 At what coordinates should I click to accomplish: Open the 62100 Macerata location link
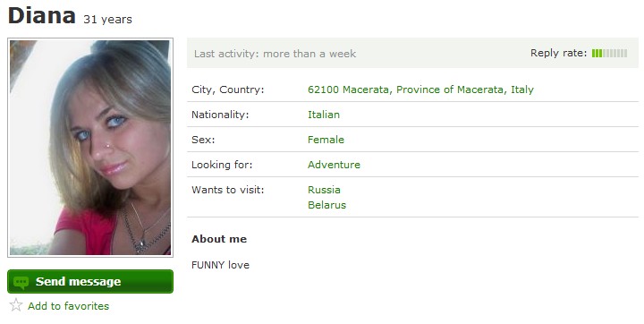tap(420, 90)
